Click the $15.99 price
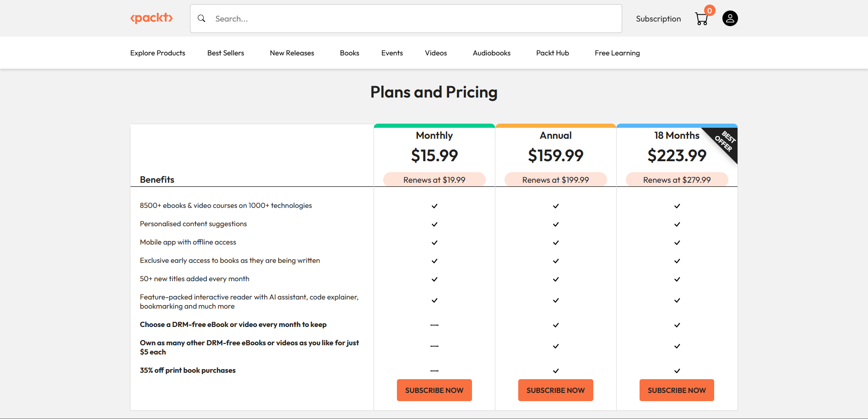This screenshot has width=868, height=419. [434, 156]
